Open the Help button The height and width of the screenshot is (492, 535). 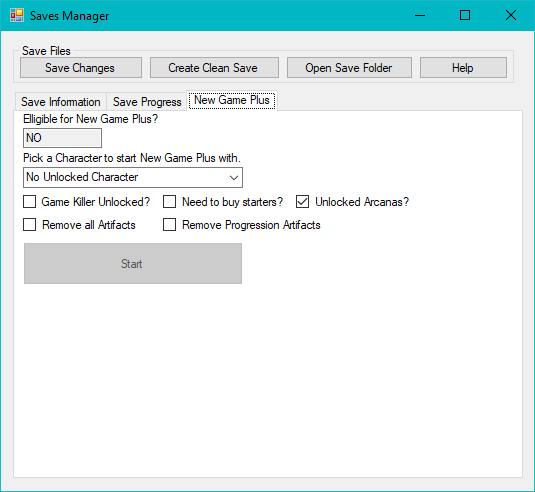[x=463, y=68]
